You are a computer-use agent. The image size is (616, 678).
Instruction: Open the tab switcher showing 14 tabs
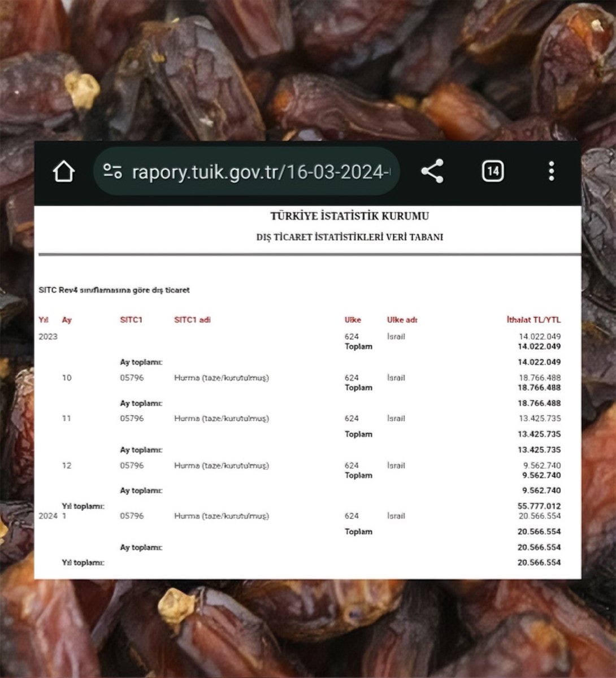pyautogui.click(x=492, y=171)
